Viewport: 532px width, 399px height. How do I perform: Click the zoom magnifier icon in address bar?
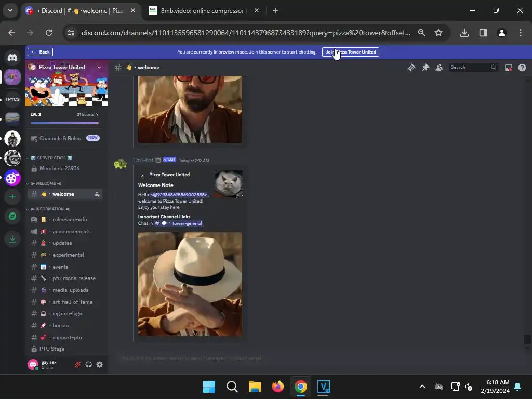[x=422, y=33]
